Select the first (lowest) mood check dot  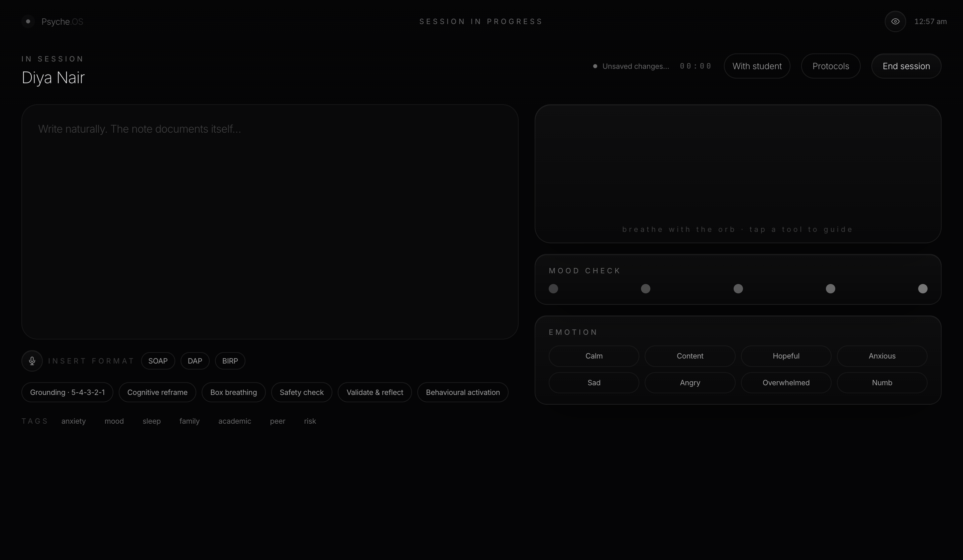click(x=553, y=288)
